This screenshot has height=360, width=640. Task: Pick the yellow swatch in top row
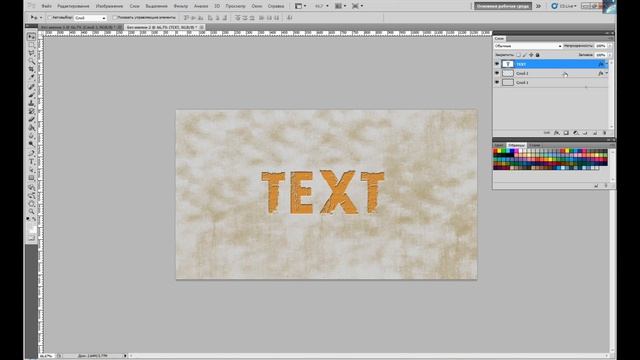coord(499,151)
